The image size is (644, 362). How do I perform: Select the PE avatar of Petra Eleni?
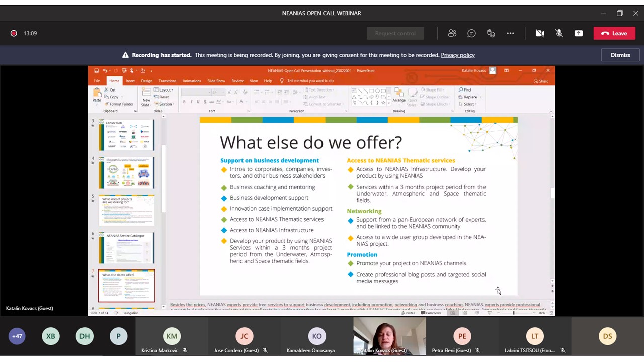click(462, 336)
